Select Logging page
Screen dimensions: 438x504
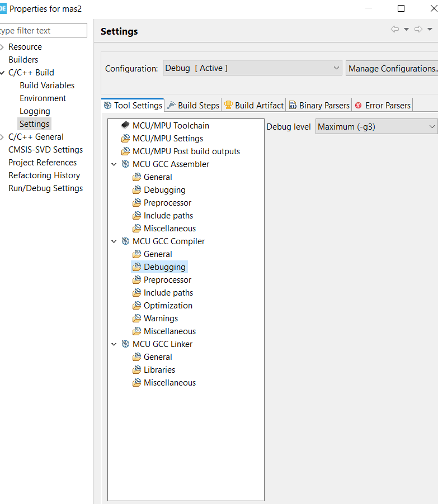[x=35, y=111]
